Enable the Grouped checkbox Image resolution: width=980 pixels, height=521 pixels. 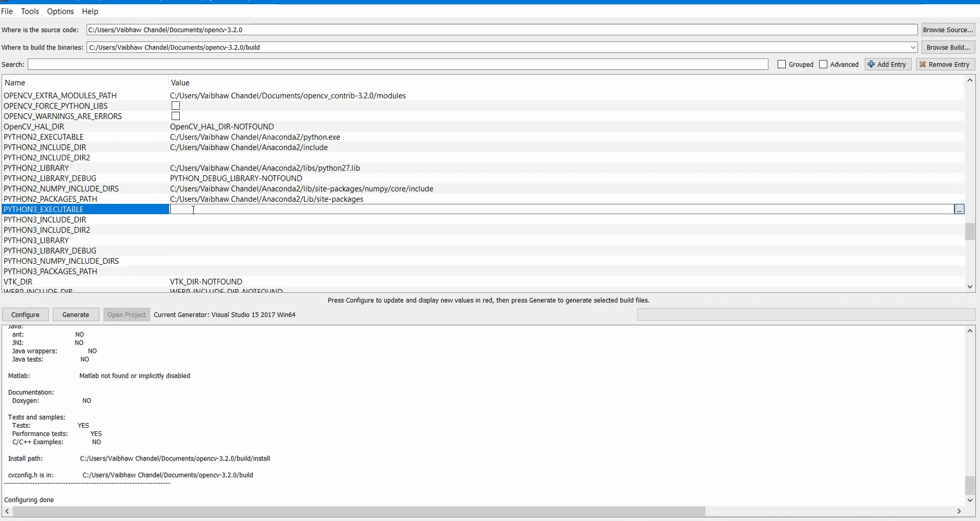[782, 65]
